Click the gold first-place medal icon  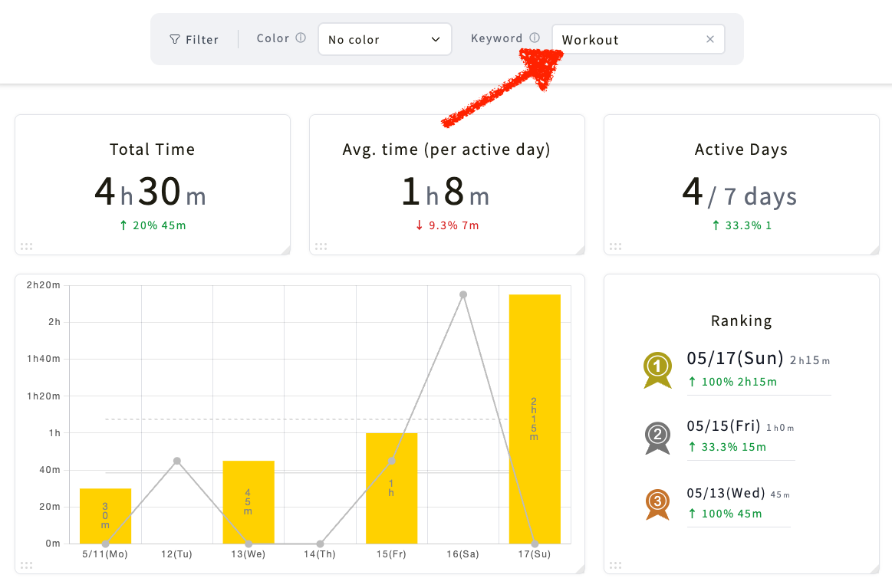point(657,370)
